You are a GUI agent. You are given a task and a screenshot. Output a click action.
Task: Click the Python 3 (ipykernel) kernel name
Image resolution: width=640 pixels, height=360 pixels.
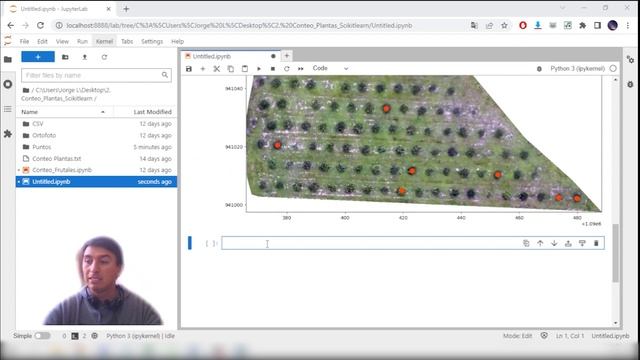pyautogui.click(x=578, y=69)
